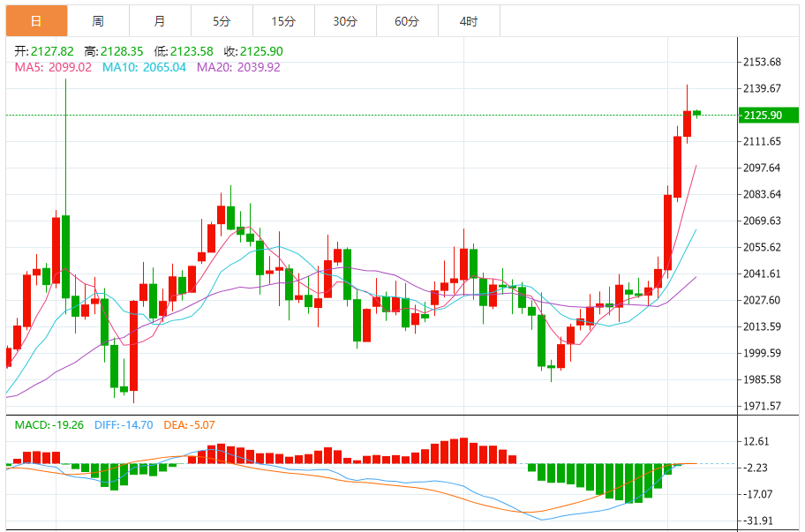Select the 4时 timeframe tab
This screenshot has height=532, width=805.
coord(469,21)
